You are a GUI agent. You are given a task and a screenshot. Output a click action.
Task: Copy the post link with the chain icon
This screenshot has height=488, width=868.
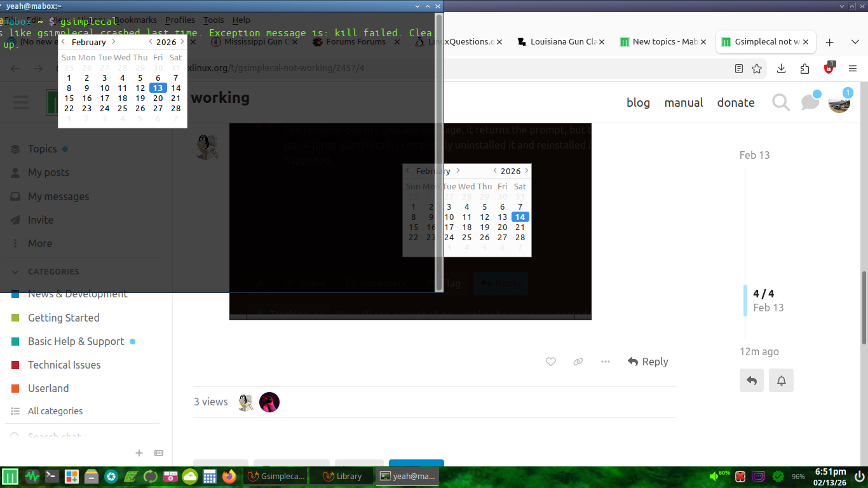(x=578, y=362)
